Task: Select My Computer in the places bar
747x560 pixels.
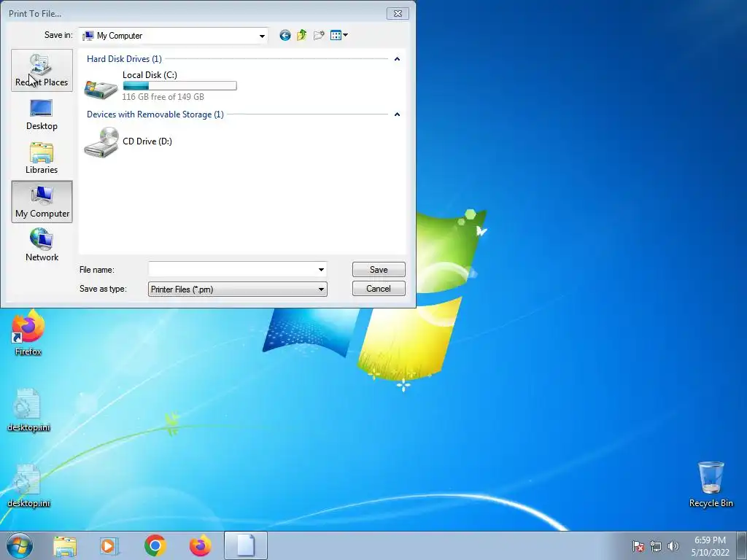Action: (42, 201)
